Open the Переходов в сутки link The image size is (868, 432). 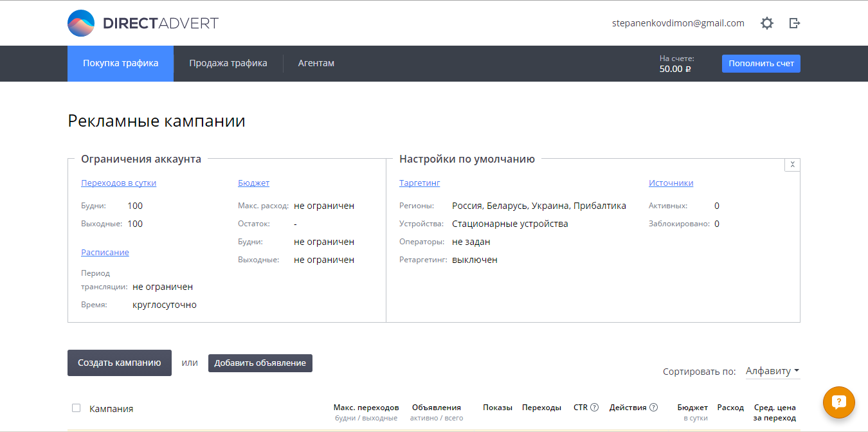pos(118,183)
